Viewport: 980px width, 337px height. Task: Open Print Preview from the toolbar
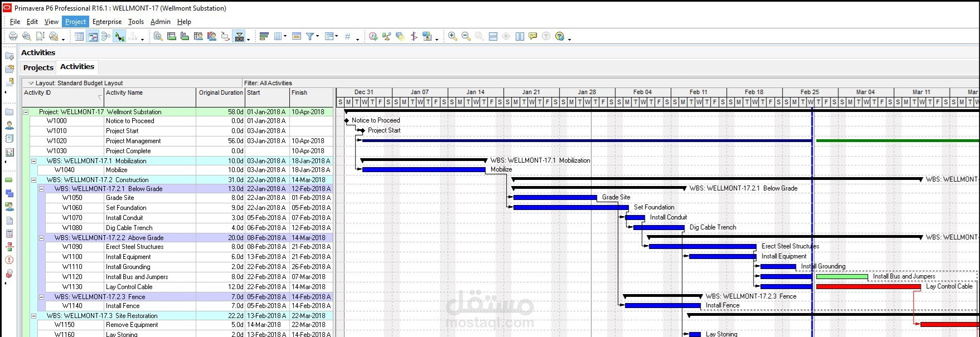(x=26, y=36)
